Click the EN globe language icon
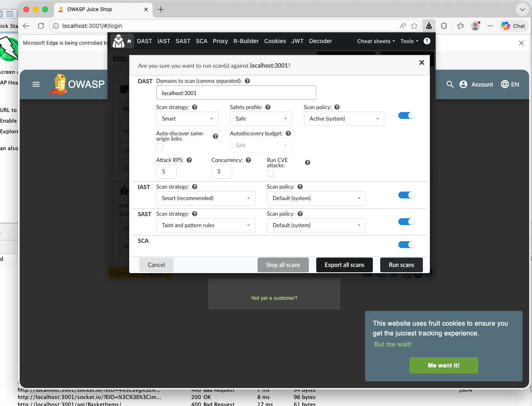The height and width of the screenshot is (406, 532). click(505, 84)
